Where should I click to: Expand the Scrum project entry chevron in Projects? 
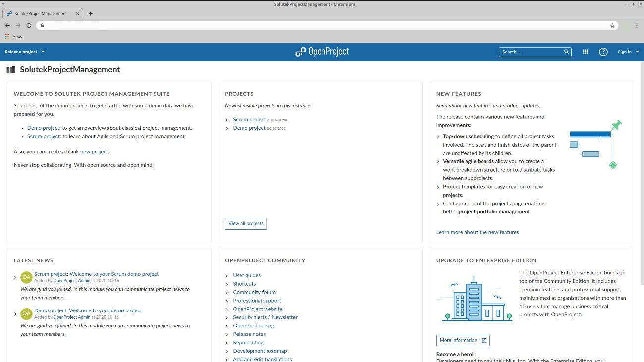coord(227,120)
